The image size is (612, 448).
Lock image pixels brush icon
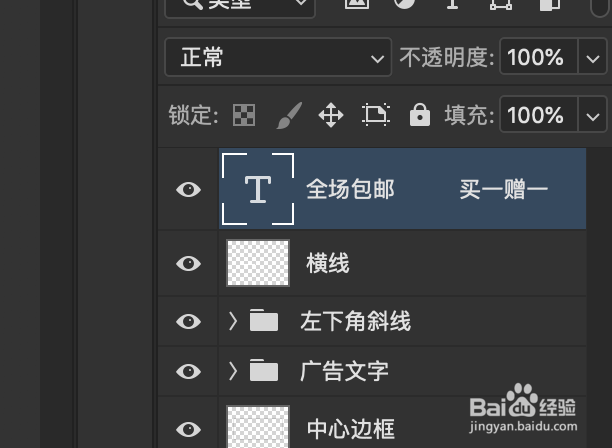coord(289,116)
